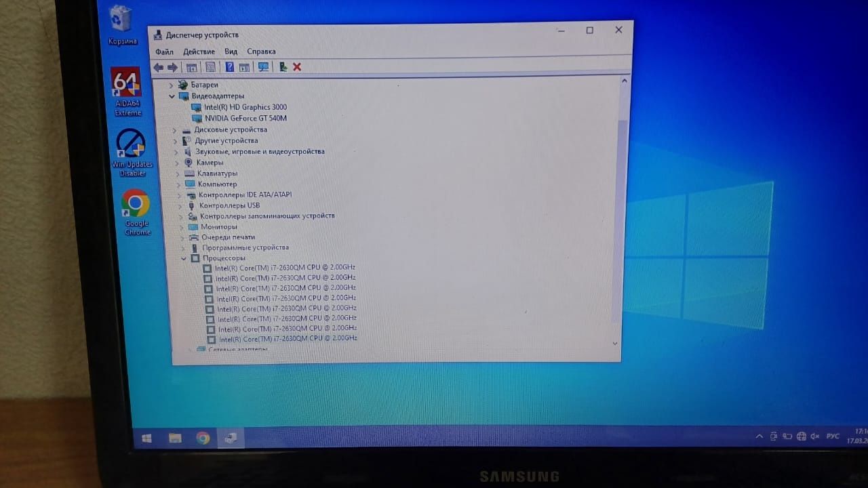The image size is (868, 488).
Task: Maximize the Диспетчер устройств window
Action: [590, 30]
